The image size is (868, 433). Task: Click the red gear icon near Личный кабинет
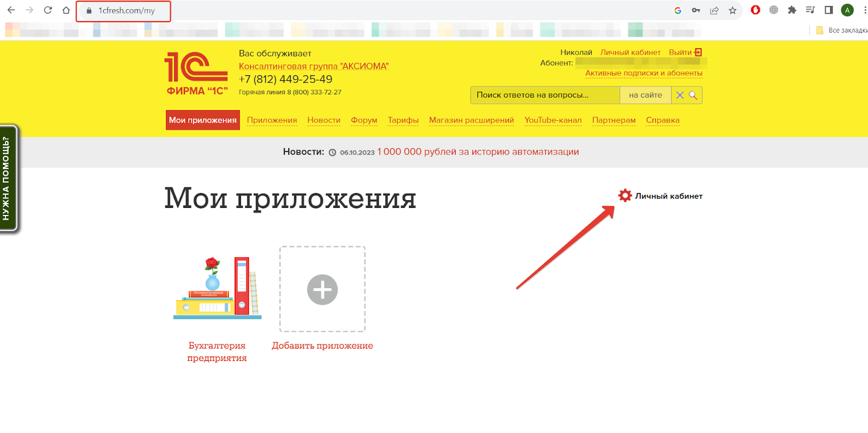(x=625, y=196)
